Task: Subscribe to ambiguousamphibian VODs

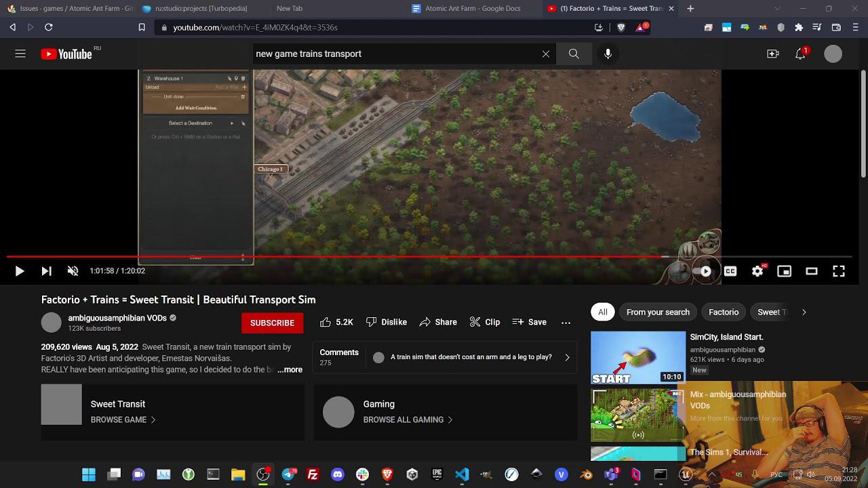Action: point(272,323)
